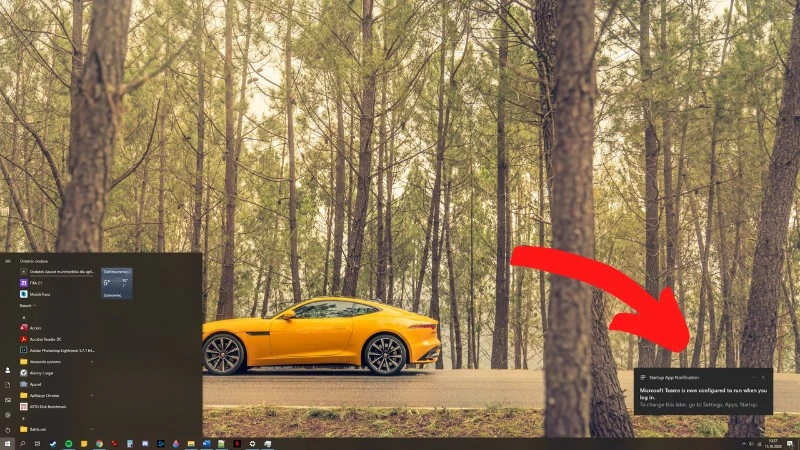This screenshot has height=450, width=800.
Task: Open the clock and date flyout
Action: 773,443
